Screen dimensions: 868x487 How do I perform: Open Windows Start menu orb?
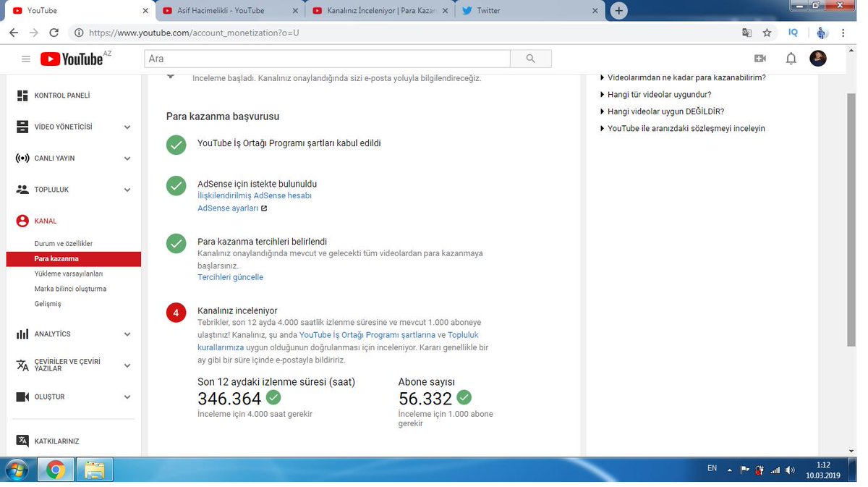[x=16, y=470]
